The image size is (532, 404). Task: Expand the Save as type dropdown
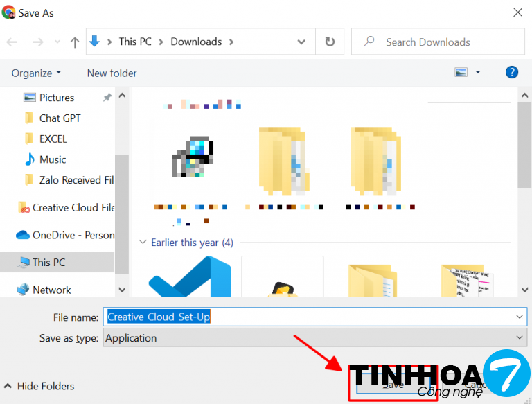[x=520, y=338]
